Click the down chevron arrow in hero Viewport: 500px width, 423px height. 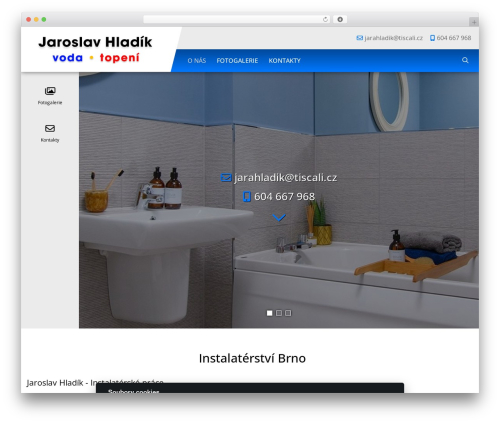(279, 218)
